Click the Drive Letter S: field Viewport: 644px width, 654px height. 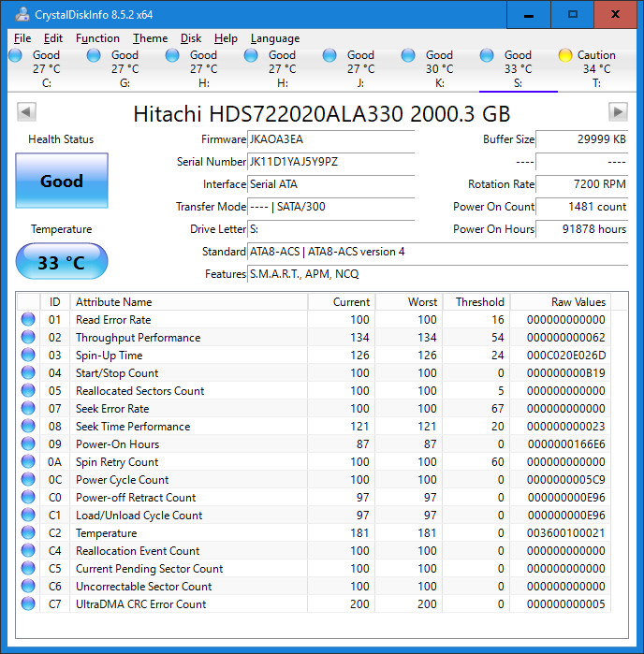click(x=331, y=229)
